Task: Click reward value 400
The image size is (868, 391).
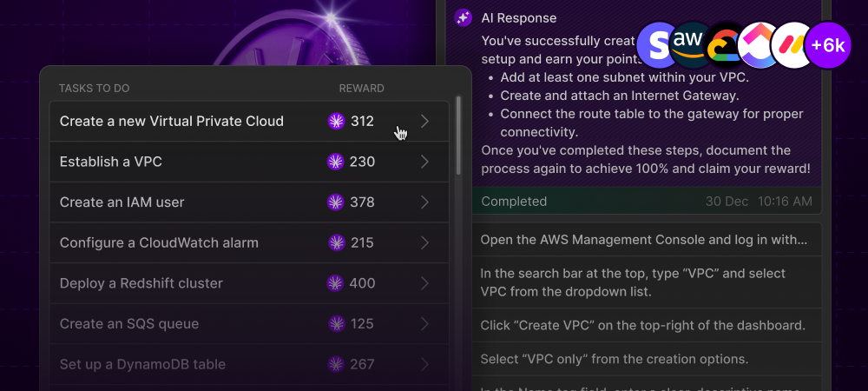Action: [x=363, y=283]
